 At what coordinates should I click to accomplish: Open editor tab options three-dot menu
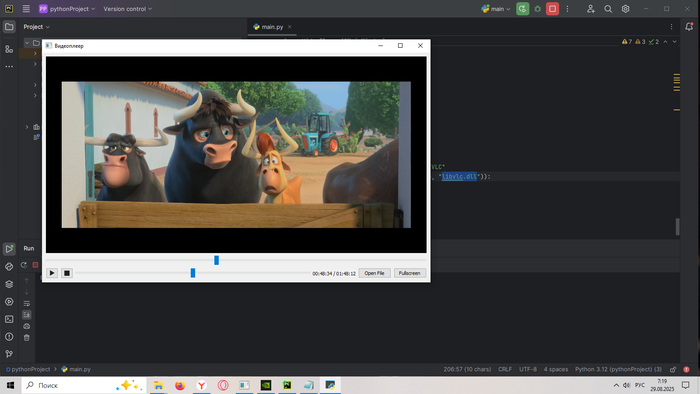click(x=671, y=27)
